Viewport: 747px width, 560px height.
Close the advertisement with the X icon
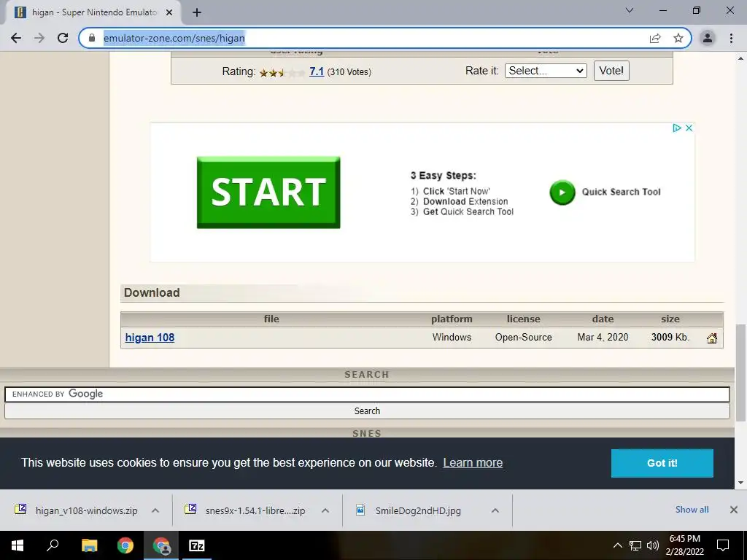(x=689, y=128)
